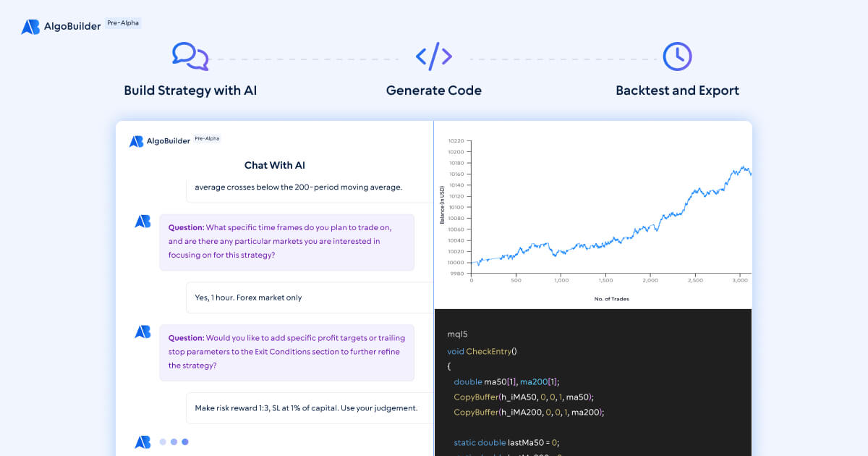
Task: Click the CheckEntry() line in the code panel
Action: [x=483, y=351]
